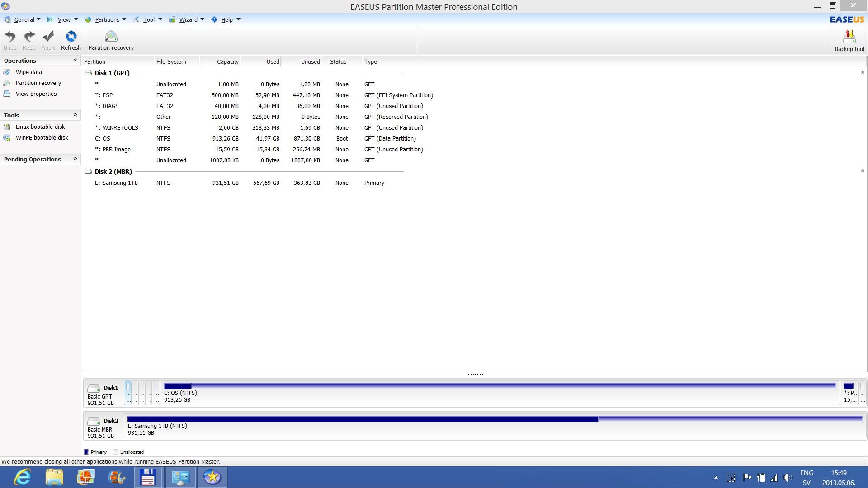Collapse the Disk 2 (MBR) partition group
The image size is (868, 488).
click(x=862, y=171)
